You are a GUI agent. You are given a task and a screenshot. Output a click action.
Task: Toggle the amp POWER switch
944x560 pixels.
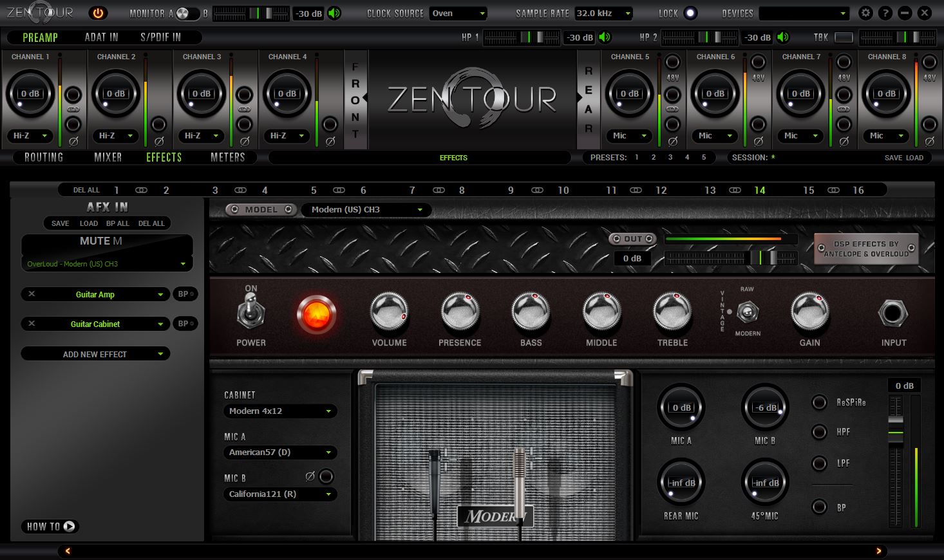click(250, 312)
